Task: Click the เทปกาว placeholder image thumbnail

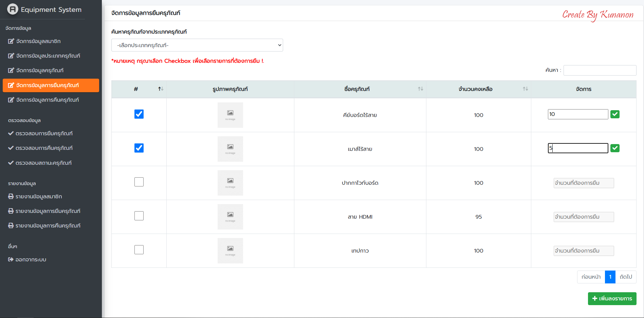Action: click(x=230, y=251)
